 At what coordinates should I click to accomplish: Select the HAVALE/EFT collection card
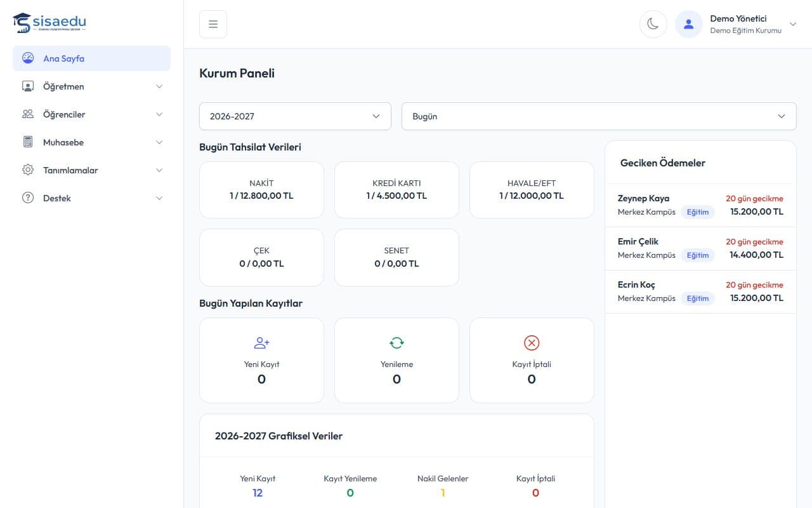(x=532, y=190)
